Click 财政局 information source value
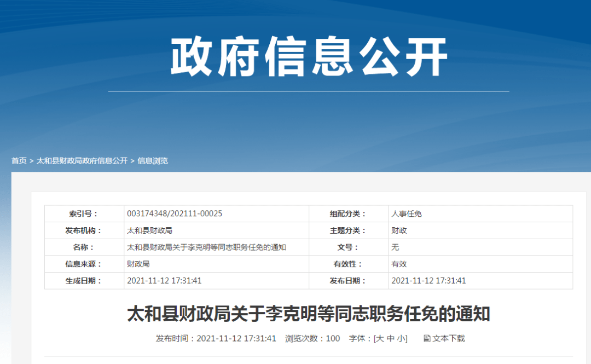 [x=138, y=264]
